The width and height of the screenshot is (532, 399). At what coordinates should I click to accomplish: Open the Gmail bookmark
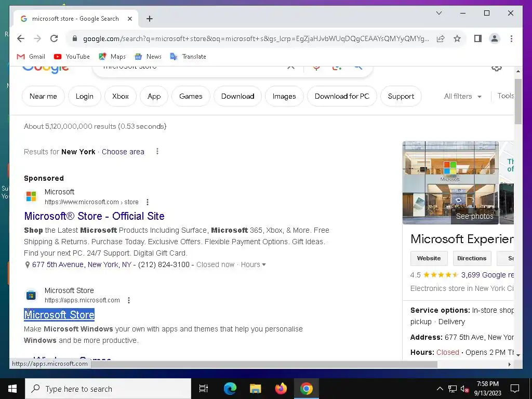click(x=31, y=57)
